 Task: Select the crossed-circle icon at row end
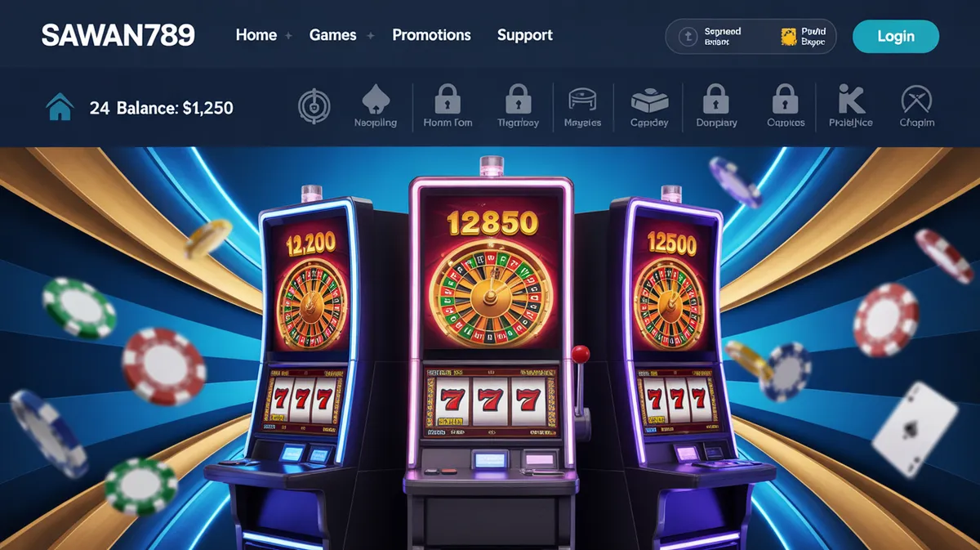916,101
